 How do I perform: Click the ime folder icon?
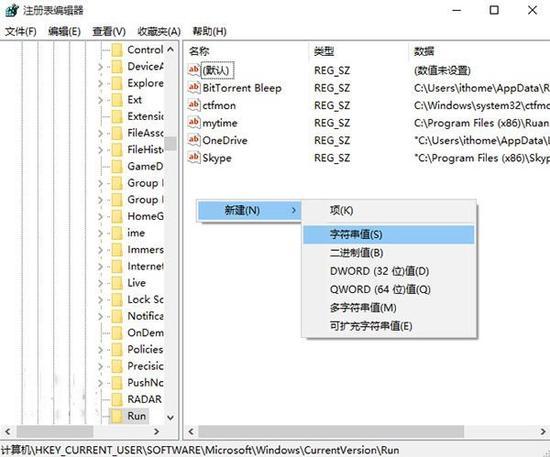[x=117, y=233]
